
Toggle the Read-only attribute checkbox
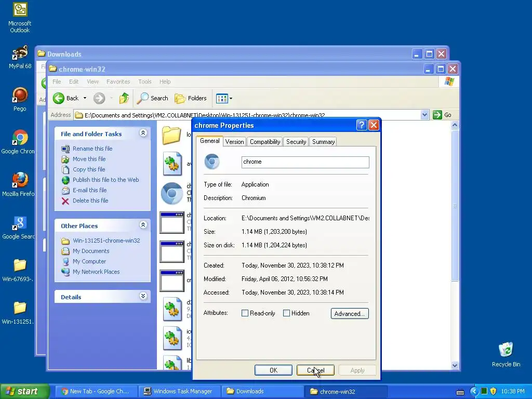[245, 313]
